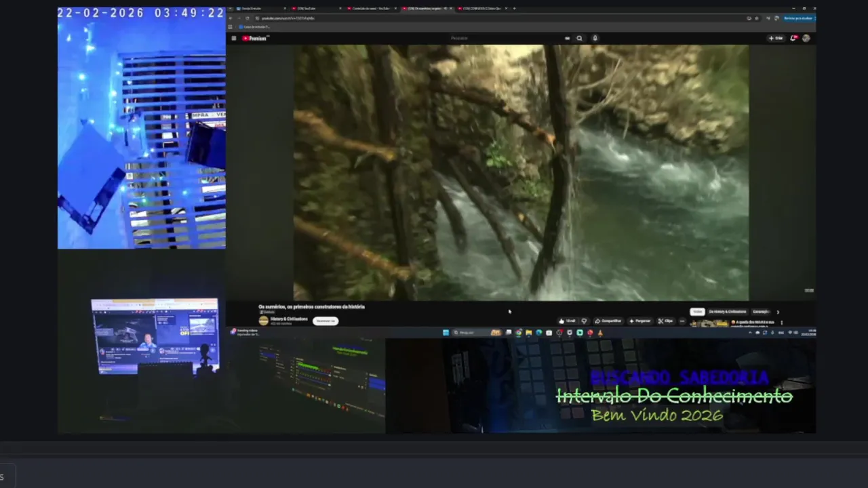Image resolution: width=868 pixels, height=488 pixels.
Task: Open the YouTube guide hamburger menu
Action: coord(234,38)
